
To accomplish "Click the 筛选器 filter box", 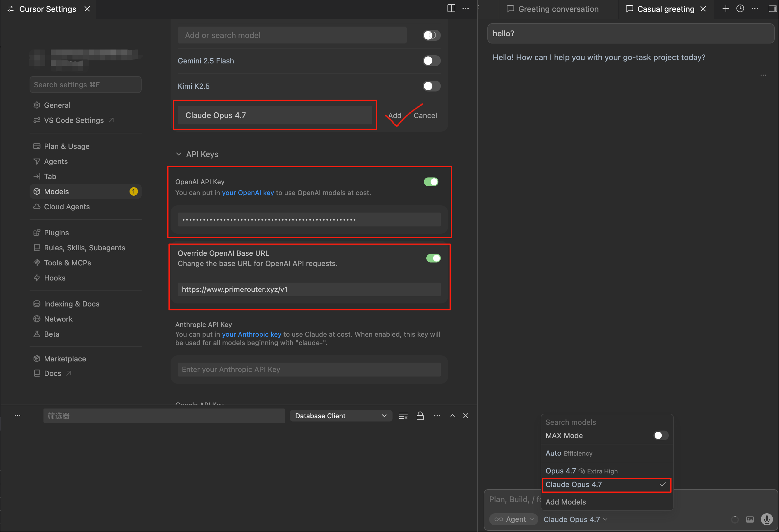I will [164, 416].
